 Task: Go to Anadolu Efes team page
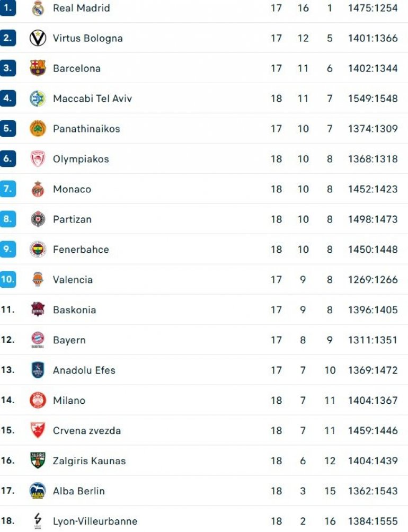84,370
